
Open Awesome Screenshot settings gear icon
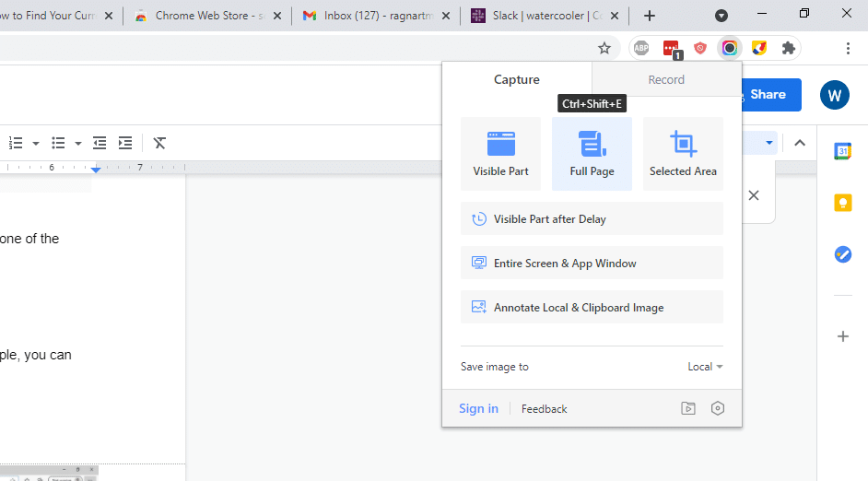pos(718,408)
